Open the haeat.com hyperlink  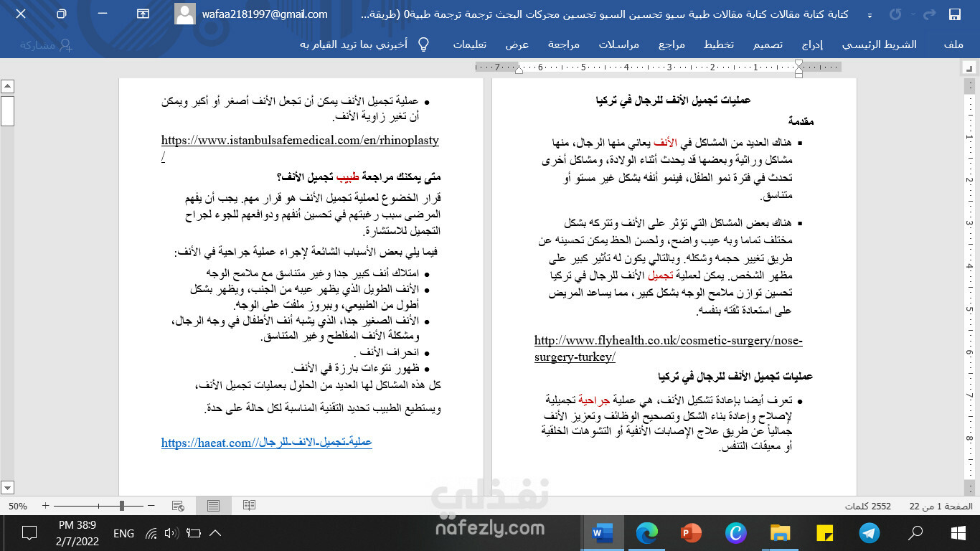(x=266, y=443)
